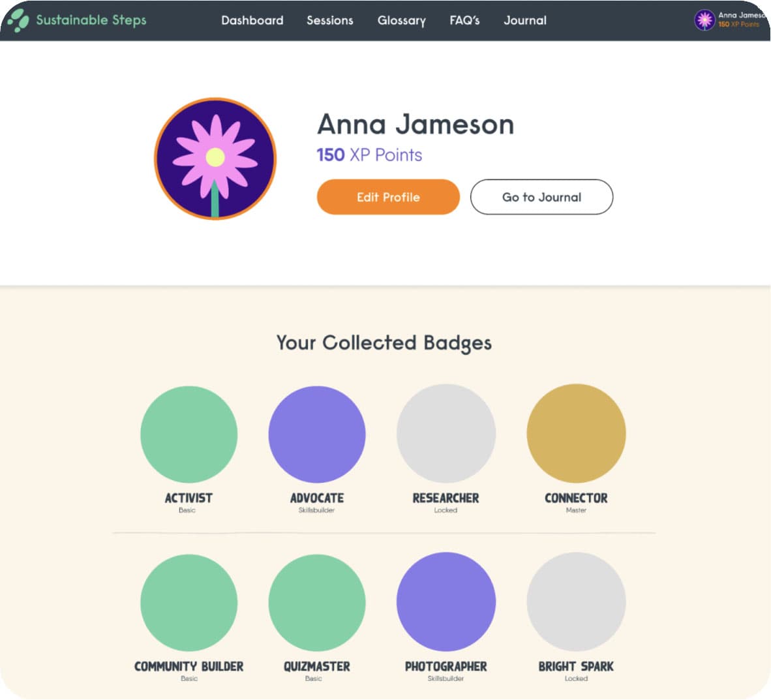Click the Quizmaster badge icon

(x=317, y=601)
